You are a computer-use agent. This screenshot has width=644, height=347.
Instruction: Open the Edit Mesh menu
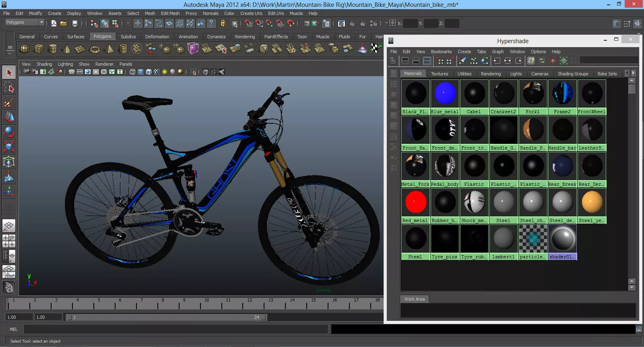click(170, 13)
